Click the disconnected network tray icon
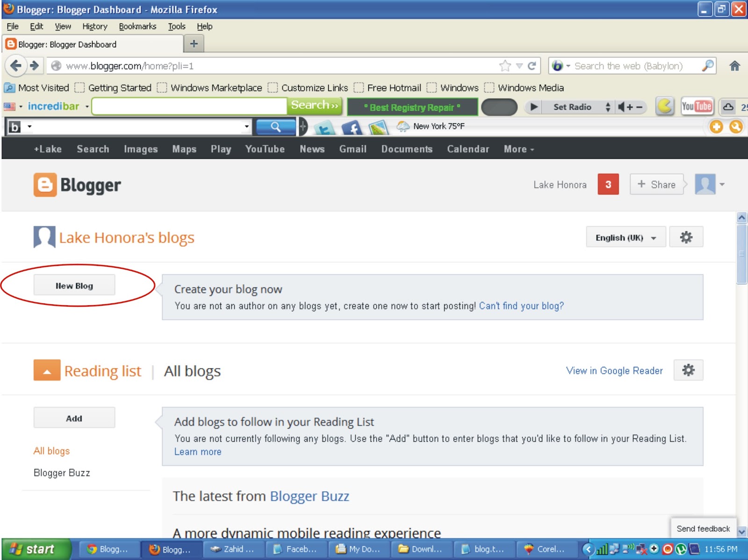This screenshot has width=748, height=560. click(x=641, y=549)
